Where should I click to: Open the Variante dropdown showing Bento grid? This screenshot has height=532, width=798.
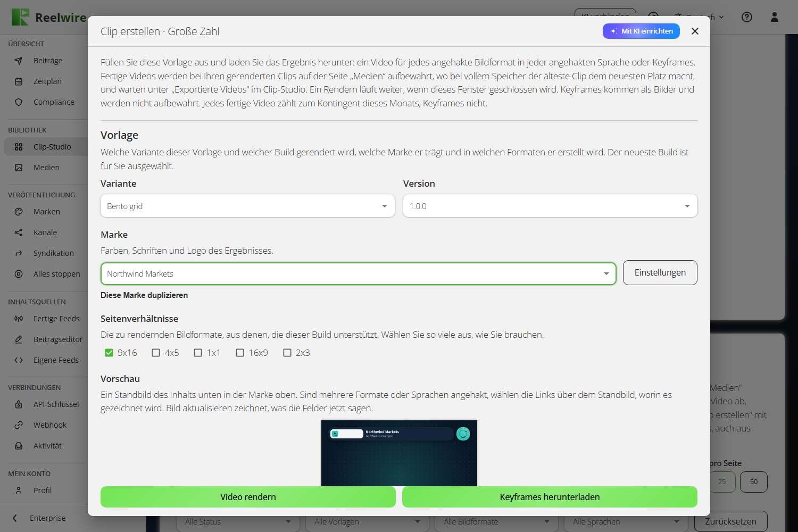pos(247,206)
